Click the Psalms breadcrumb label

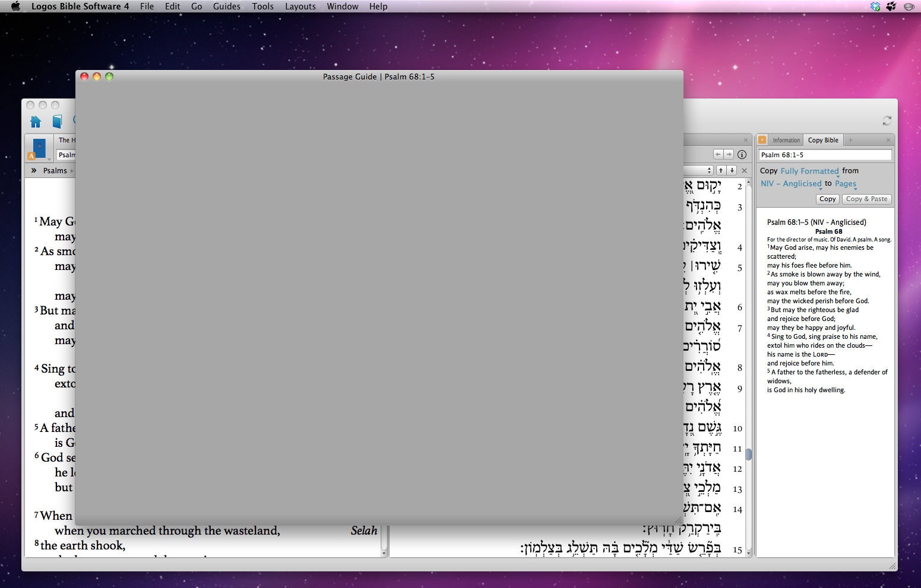tap(55, 171)
